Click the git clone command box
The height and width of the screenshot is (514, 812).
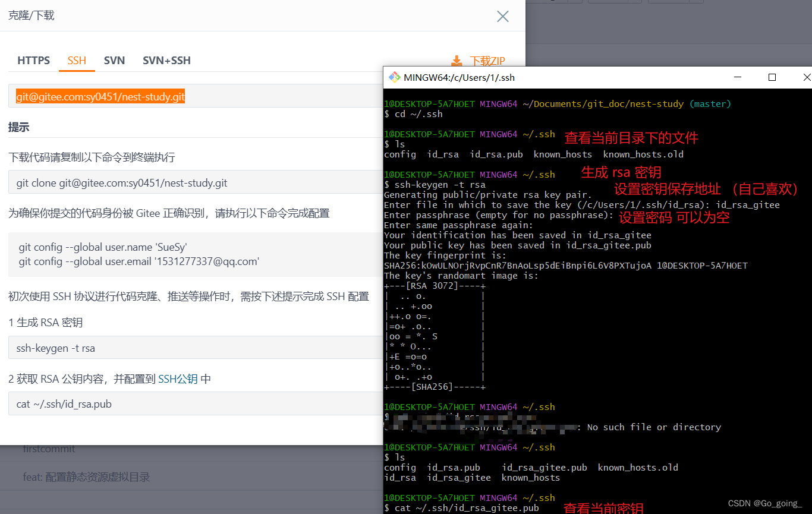(196, 182)
